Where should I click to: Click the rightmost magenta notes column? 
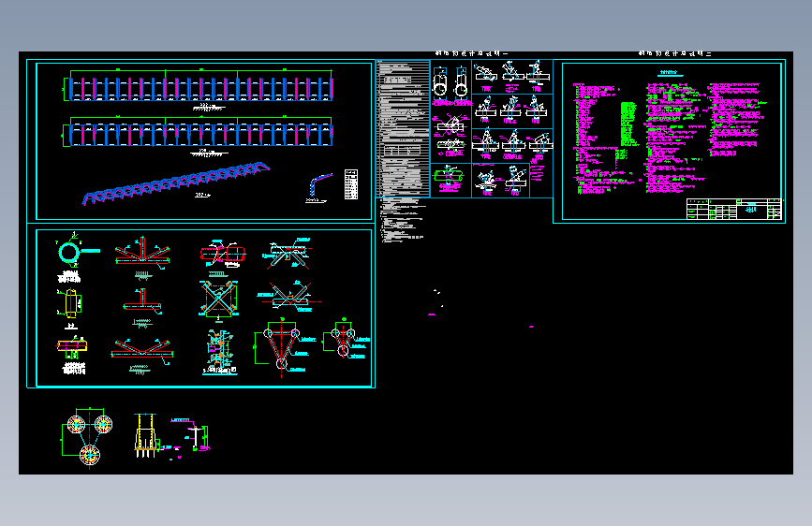pyautogui.click(x=735, y=119)
